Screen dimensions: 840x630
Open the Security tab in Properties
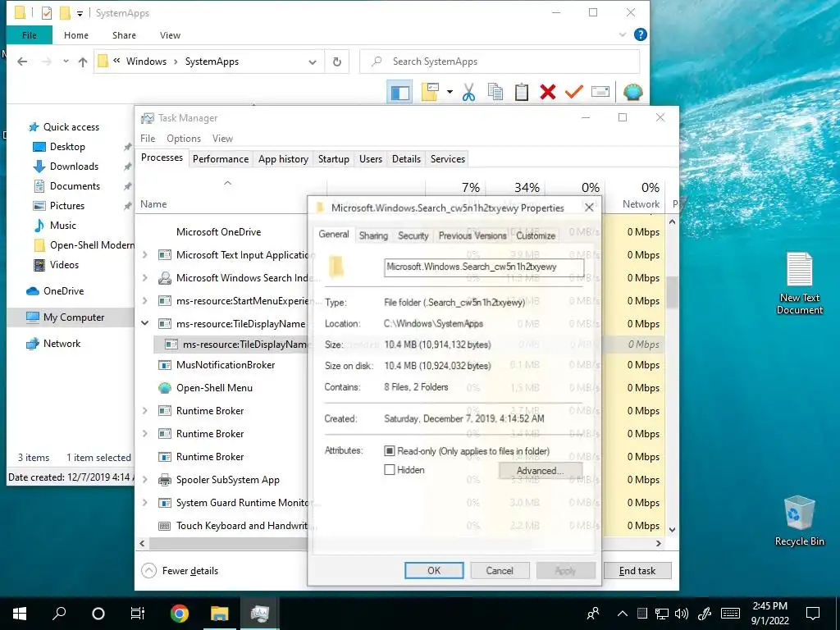413,235
